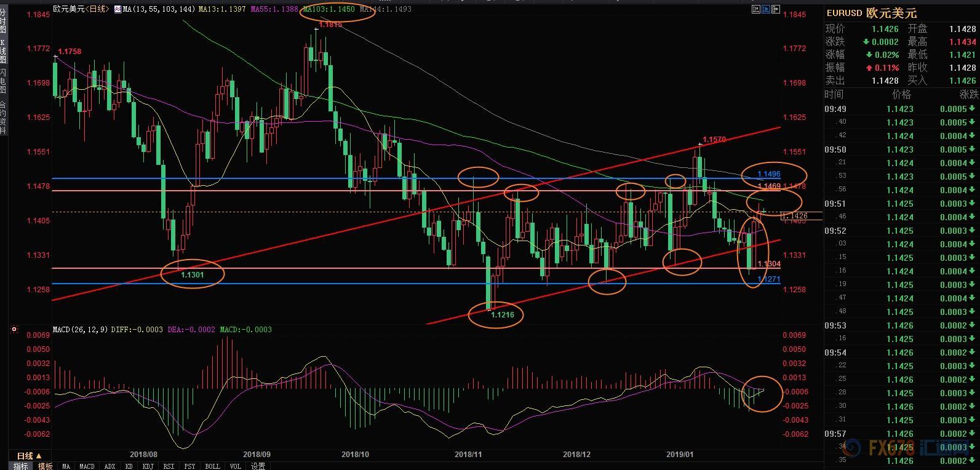Enable the KDJ indicator
980x470 pixels.
[x=148, y=466]
